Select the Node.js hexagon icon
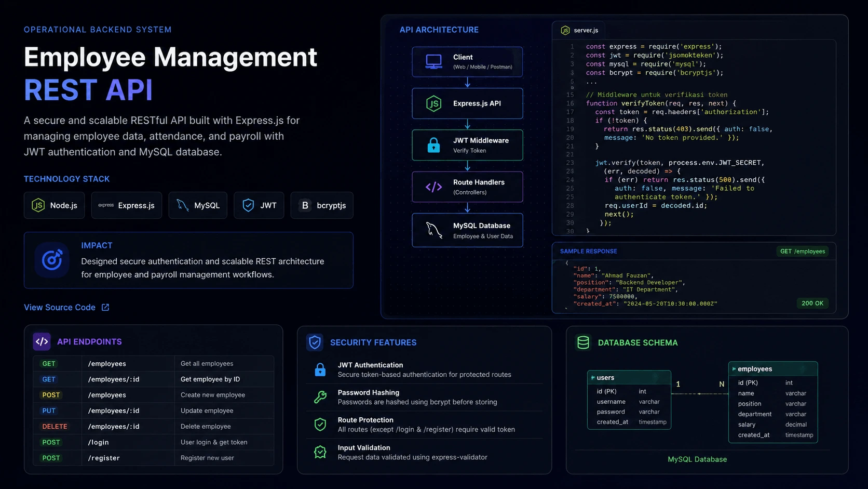 click(38, 205)
